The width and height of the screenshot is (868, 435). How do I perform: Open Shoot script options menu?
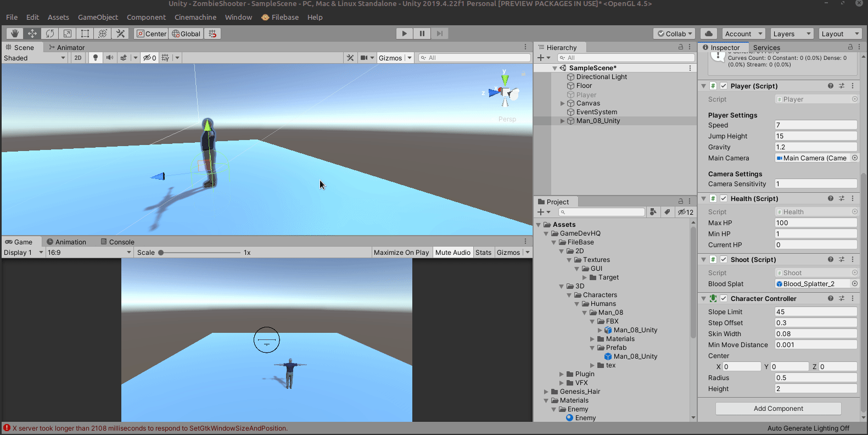pyautogui.click(x=853, y=259)
